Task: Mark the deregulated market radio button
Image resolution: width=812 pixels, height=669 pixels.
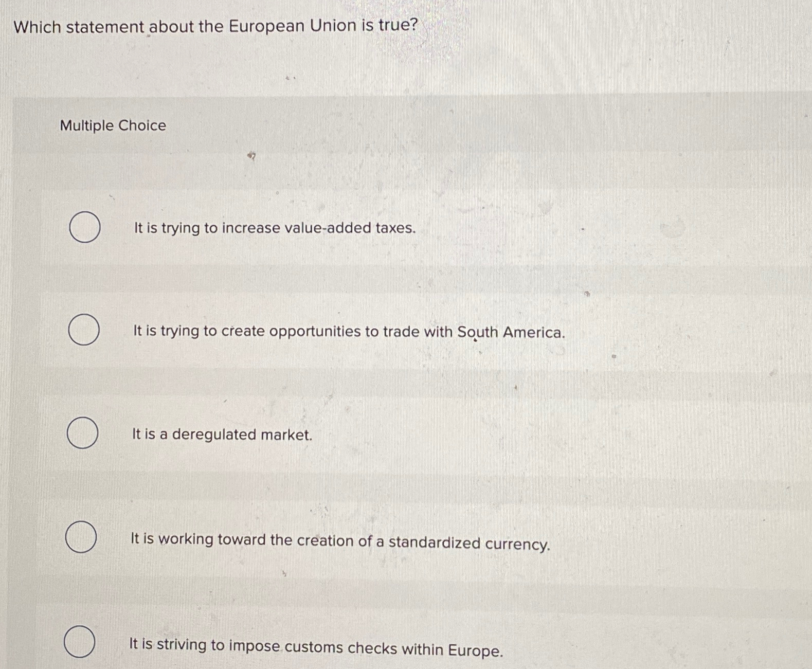Action: [83, 433]
